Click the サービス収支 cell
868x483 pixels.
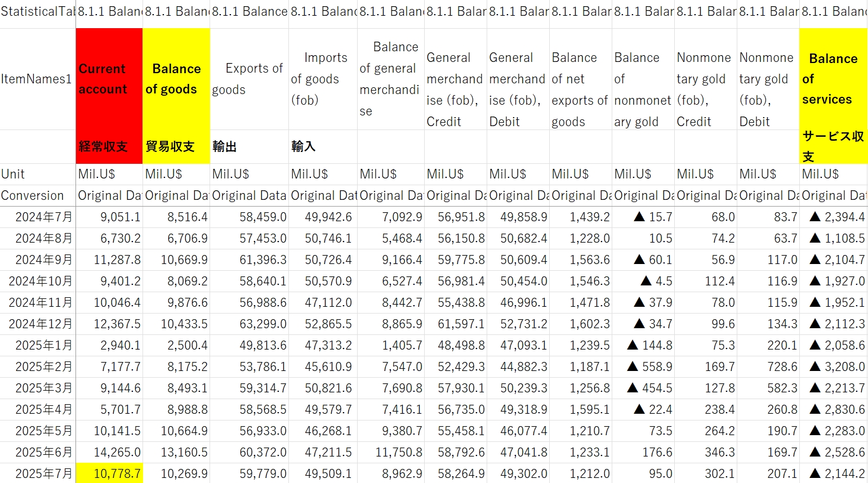point(833,146)
